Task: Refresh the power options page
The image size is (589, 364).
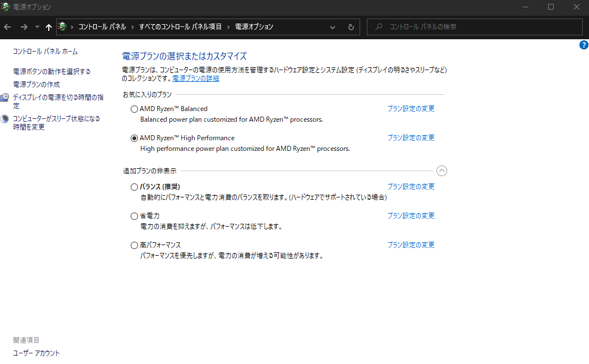Action: pyautogui.click(x=351, y=27)
